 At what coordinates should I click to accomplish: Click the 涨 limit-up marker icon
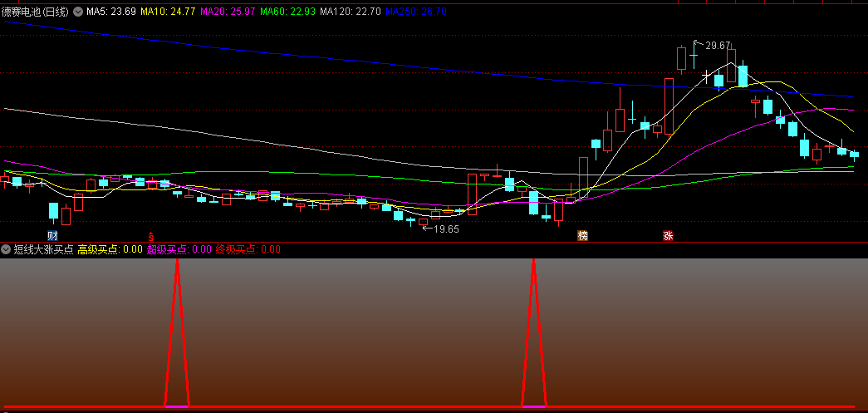click(668, 236)
